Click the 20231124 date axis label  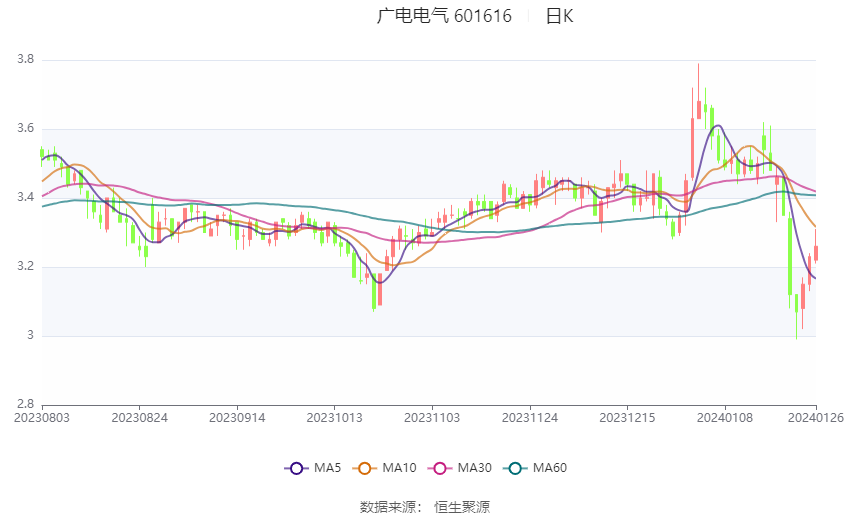tap(530, 418)
